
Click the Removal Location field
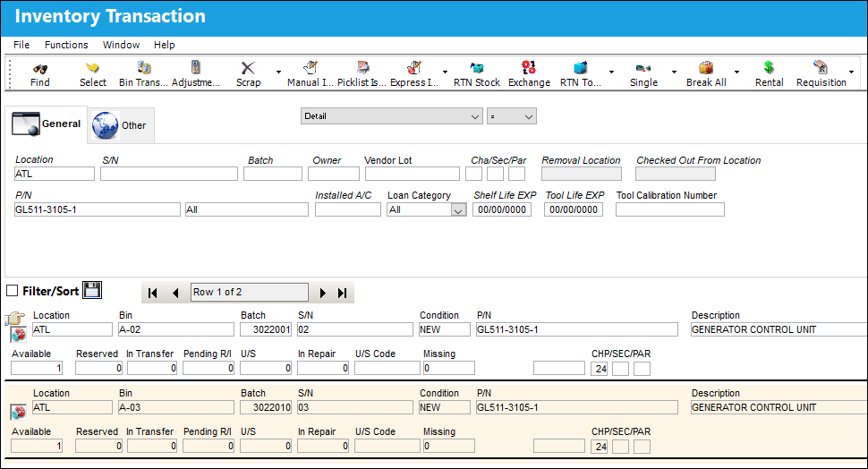coord(582,174)
